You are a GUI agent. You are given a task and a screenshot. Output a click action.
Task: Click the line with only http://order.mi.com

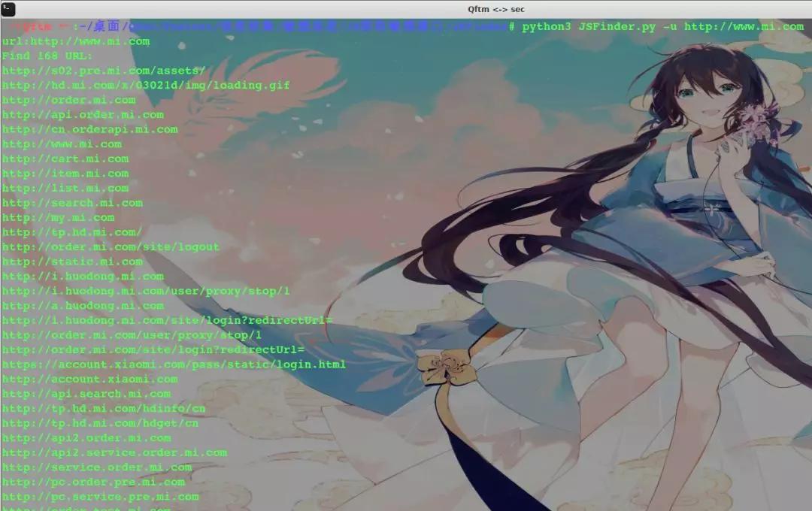[x=69, y=100]
